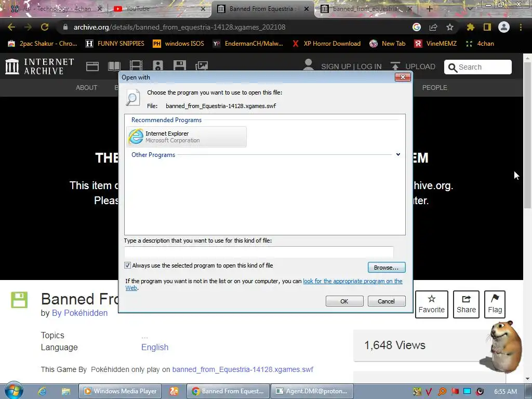
Task: Select Internet Explorer in Recommended Programs
Action: [187, 137]
